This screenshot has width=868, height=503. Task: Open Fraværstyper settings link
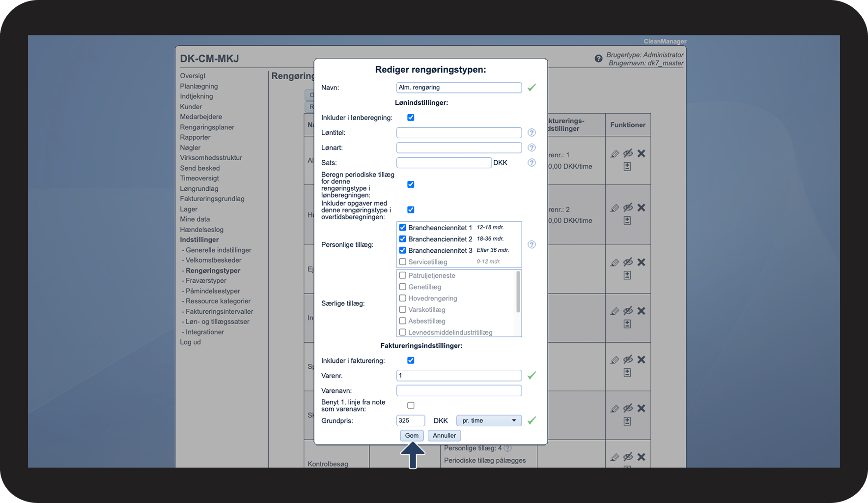pos(206,280)
